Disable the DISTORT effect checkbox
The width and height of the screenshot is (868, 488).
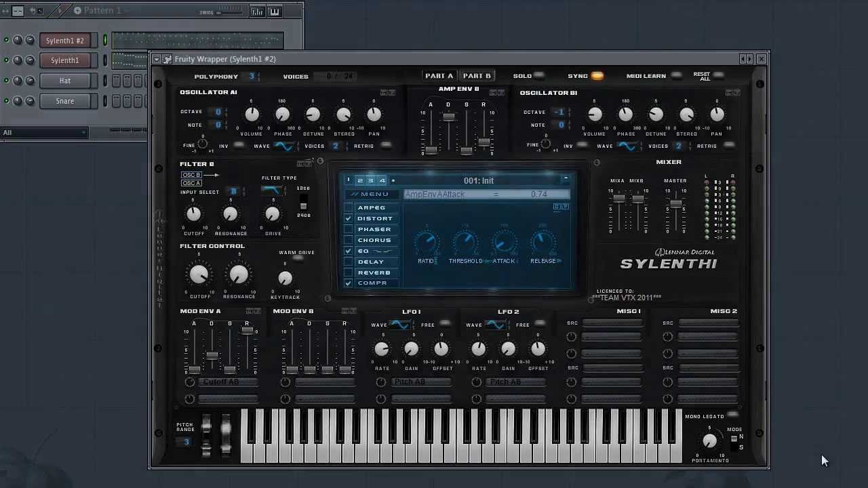point(349,218)
